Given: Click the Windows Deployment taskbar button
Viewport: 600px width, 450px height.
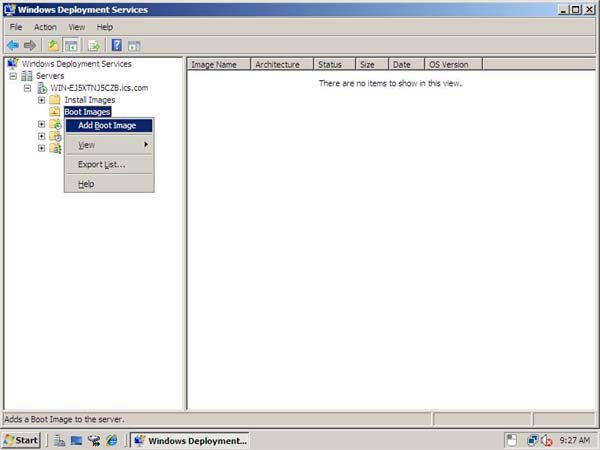Looking at the screenshot, I should point(190,441).
